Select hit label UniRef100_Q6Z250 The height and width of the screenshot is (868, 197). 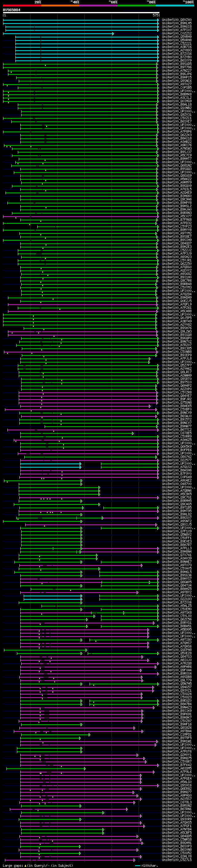(177, 264)
